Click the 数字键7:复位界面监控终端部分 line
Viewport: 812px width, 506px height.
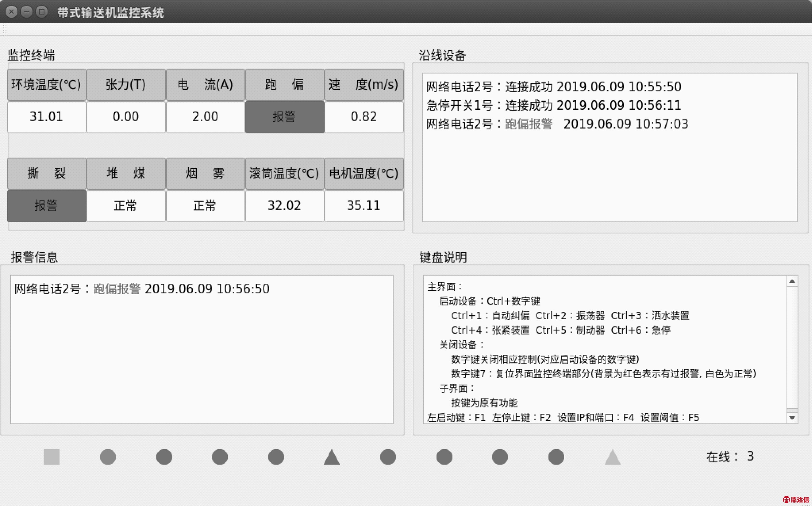coord(604,374)
